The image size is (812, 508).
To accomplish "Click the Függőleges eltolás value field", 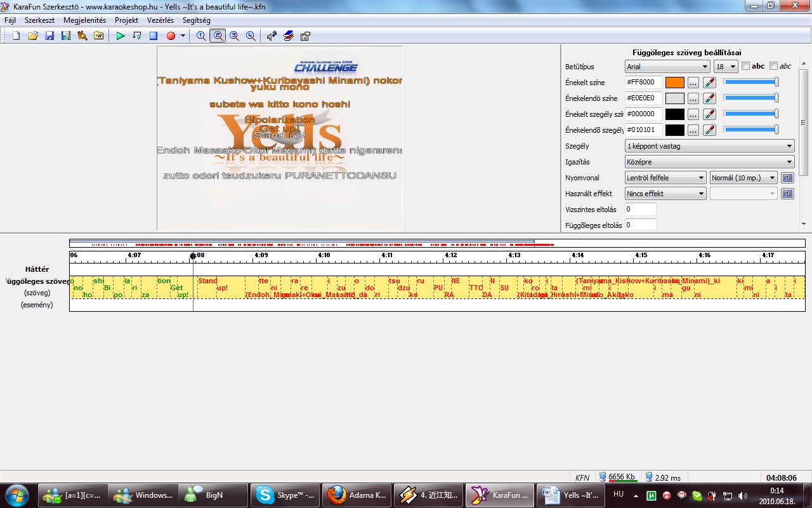I will coord(640,225).
